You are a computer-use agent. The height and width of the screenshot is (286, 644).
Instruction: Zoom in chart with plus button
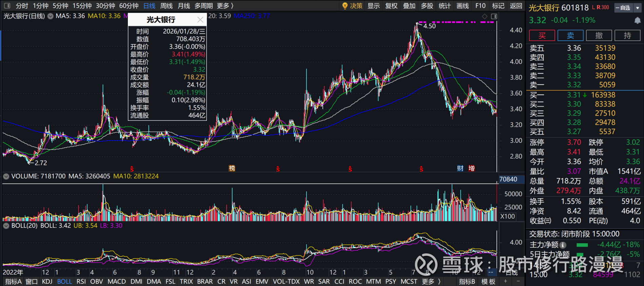[x=505, y=281]
